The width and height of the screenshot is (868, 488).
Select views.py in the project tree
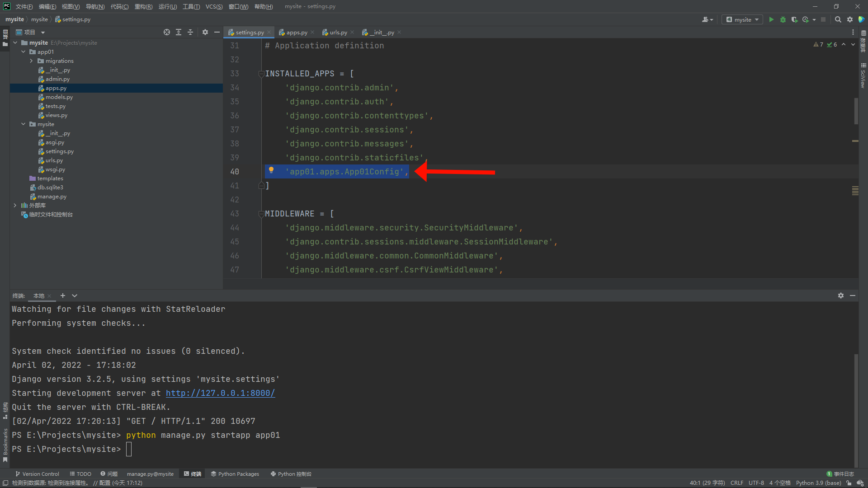tap(56, 115)
